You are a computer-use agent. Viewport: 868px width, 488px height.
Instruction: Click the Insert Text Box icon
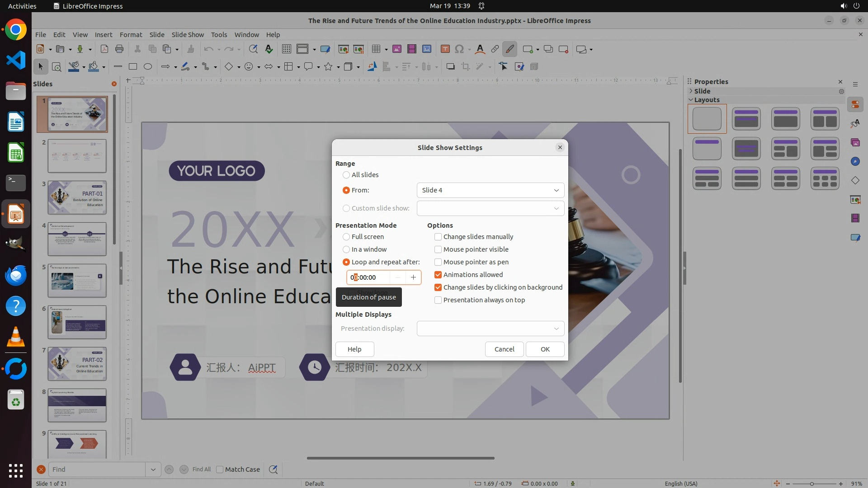445,49
